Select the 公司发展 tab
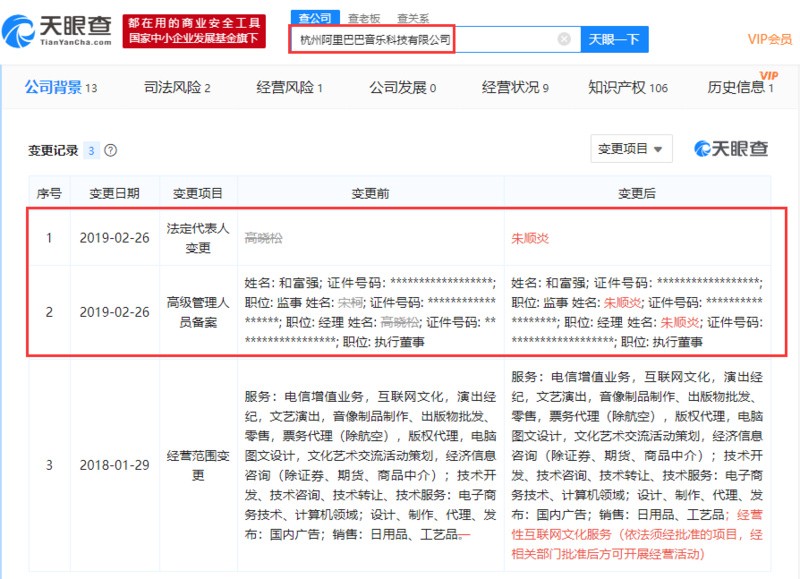800x579 pixels. tap(402, 88)
